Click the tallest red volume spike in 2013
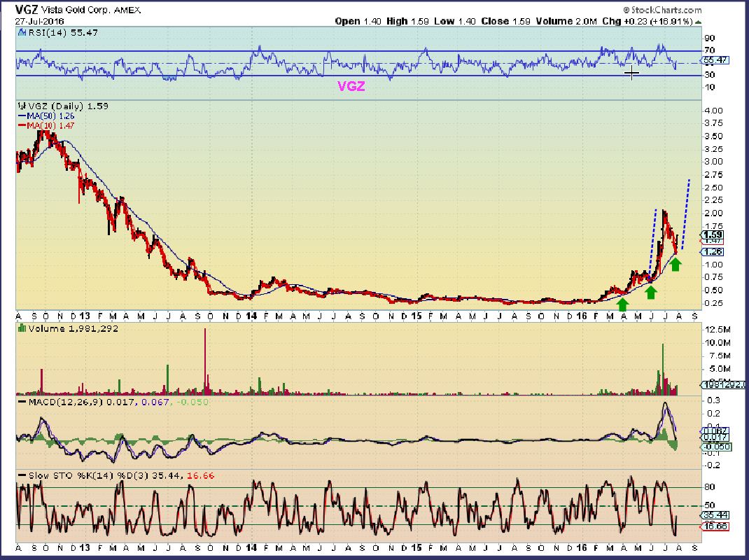The height and width of the screenshot is (560, 749). tap(205, 357)
